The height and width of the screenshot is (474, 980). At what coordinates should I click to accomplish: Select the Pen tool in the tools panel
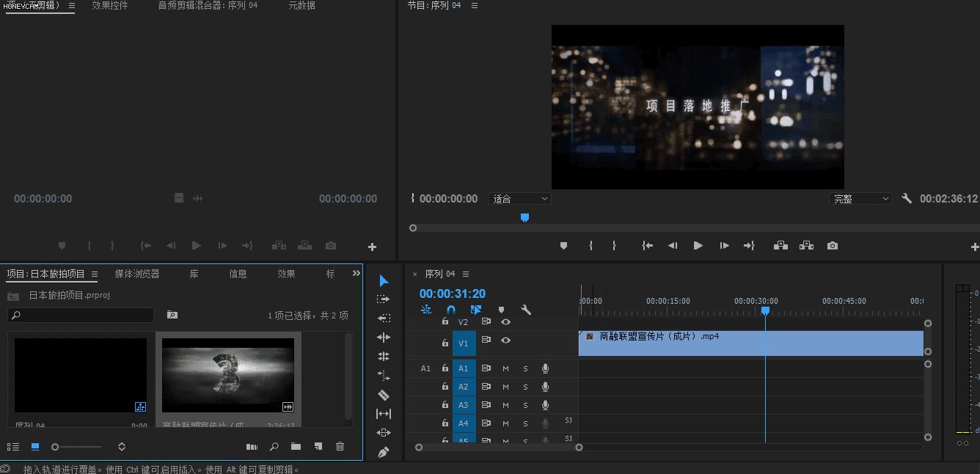pos(382,452)
